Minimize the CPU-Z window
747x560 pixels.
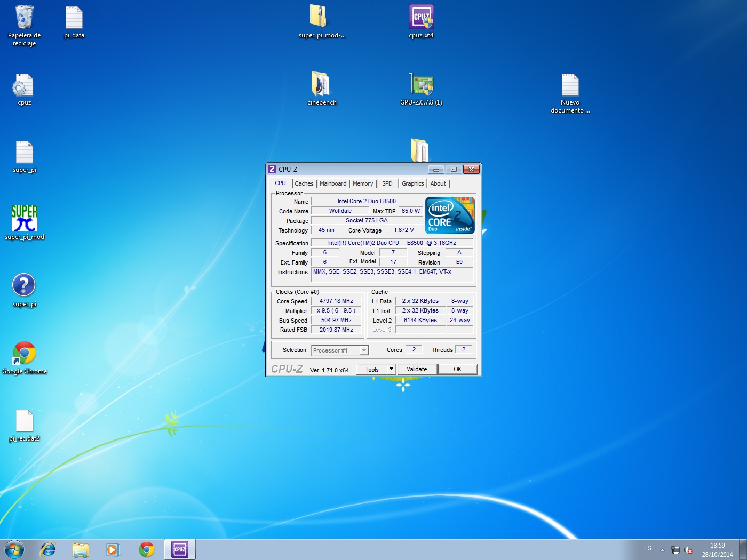tap(436, 170)
